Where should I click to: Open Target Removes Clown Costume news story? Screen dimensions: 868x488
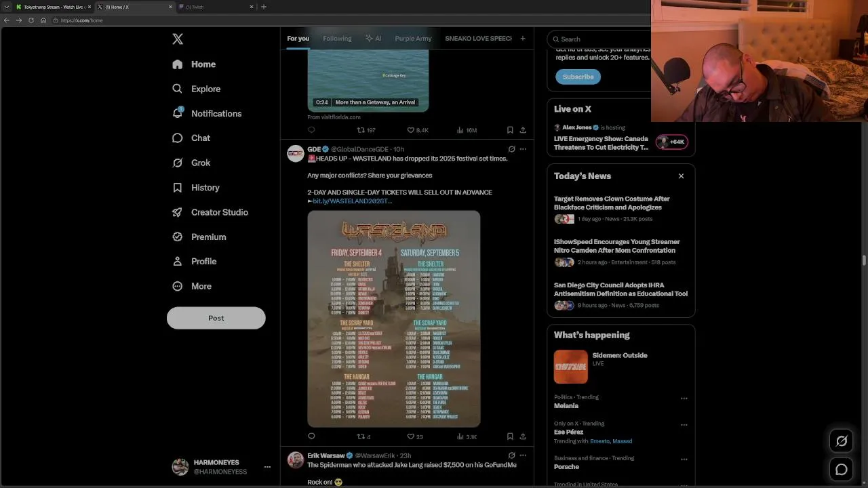point(620,209)
